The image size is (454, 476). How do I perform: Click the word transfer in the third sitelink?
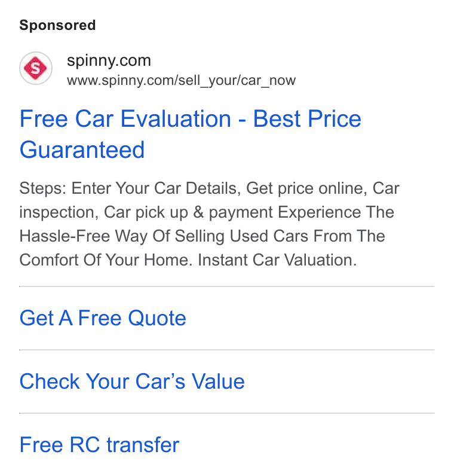[143, 445]
